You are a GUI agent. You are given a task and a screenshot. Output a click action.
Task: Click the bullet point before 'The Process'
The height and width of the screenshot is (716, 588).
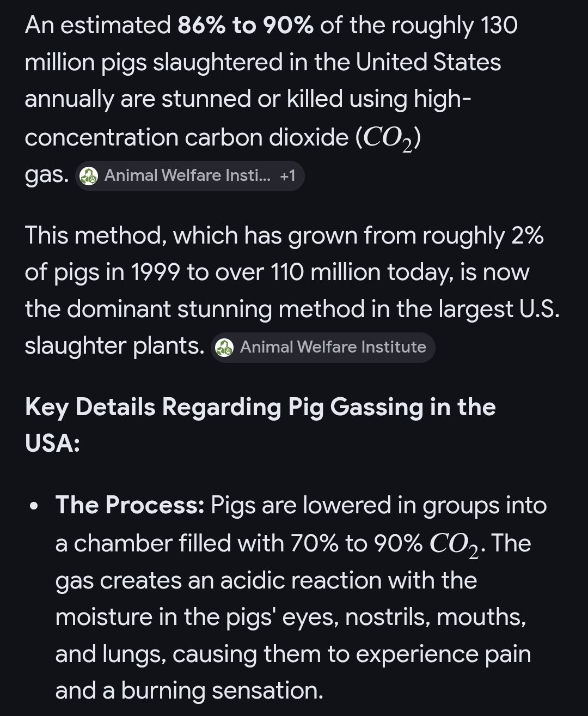34,507
